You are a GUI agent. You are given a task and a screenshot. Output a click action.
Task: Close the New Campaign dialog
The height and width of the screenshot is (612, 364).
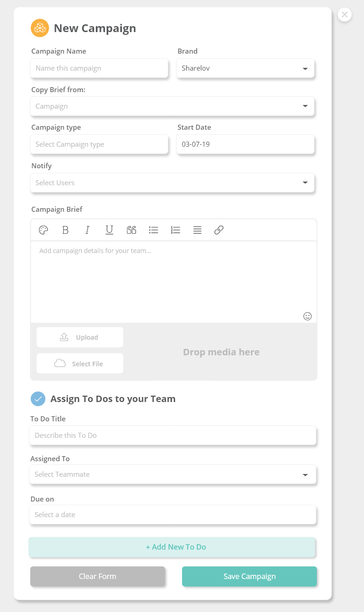(x=345, y=15)
